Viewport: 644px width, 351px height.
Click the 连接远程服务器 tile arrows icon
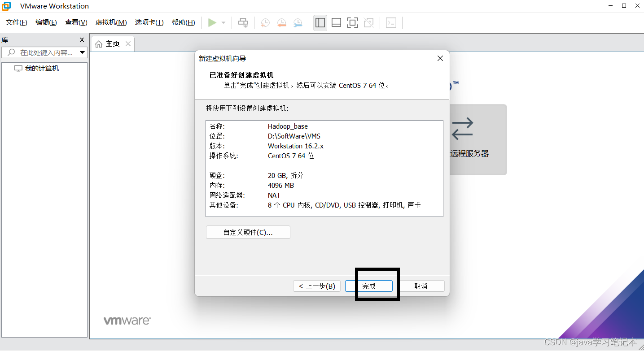(463, 128)
